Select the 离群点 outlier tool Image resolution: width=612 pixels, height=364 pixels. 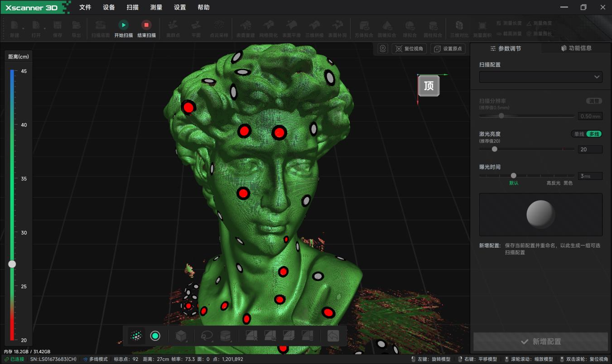pos(173,29)
